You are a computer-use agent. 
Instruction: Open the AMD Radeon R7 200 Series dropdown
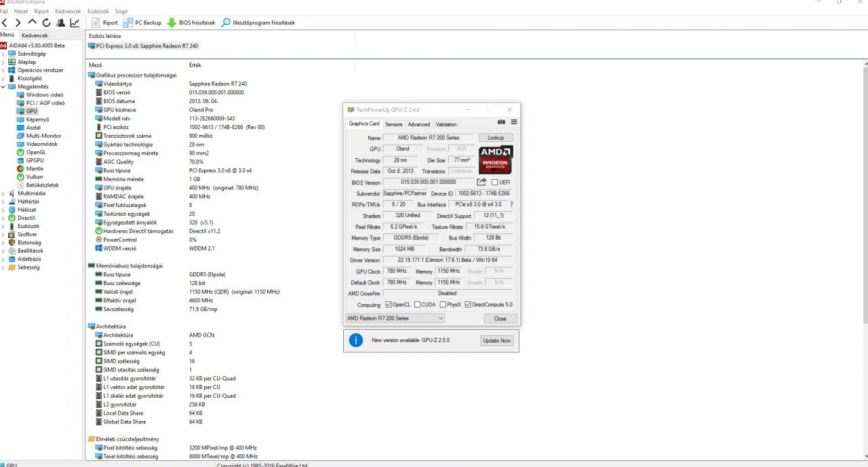coord(395,318)
